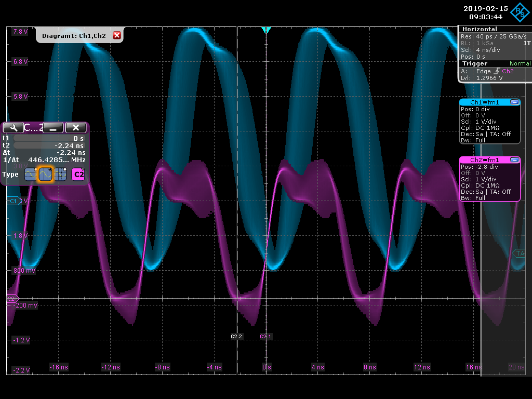Open the Trigger settings label
This screenshot has width=532, height=399.
click(x=475, y=63)
